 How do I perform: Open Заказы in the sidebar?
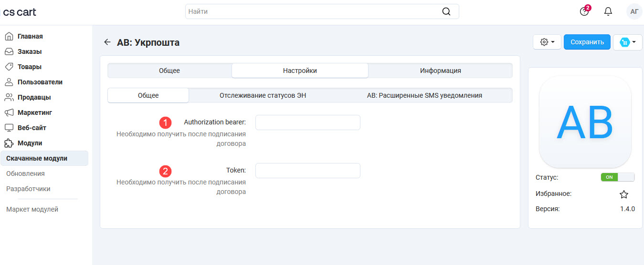click(30, 51)
